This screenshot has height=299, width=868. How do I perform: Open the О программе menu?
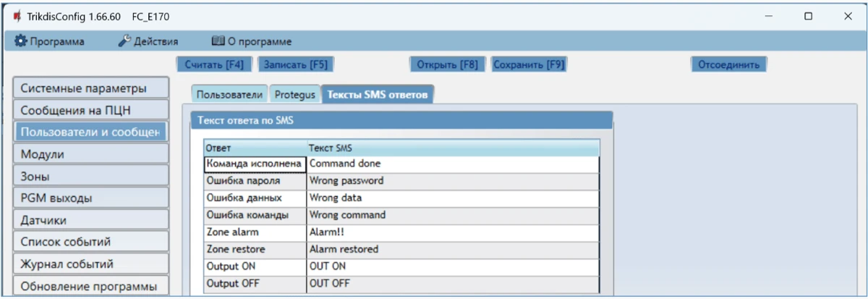tap(251, 41)
